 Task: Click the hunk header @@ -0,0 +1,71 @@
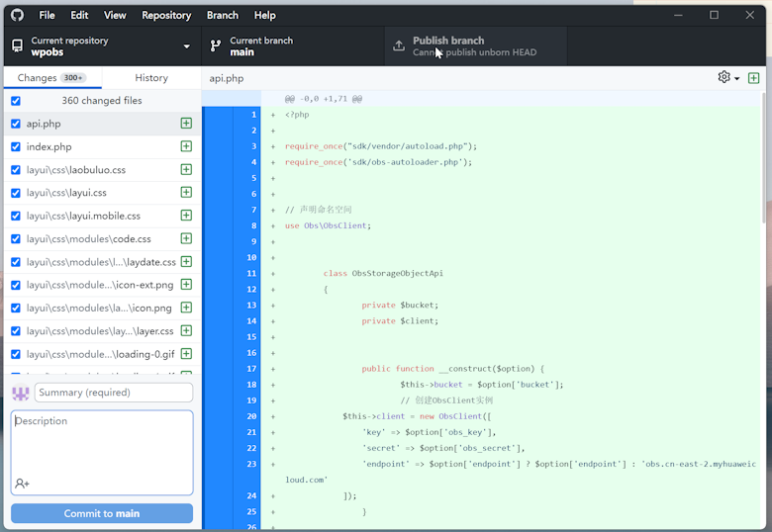tap(323, 99)
